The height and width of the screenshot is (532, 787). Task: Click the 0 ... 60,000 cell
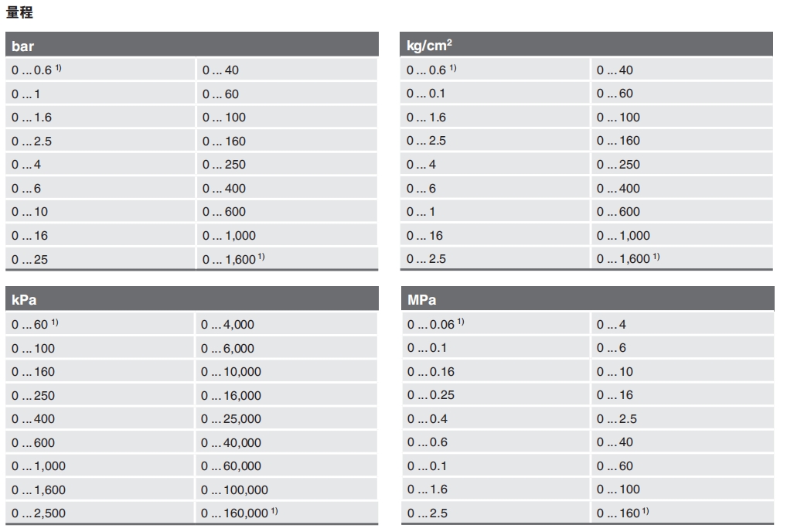click(x=231, y=465)
